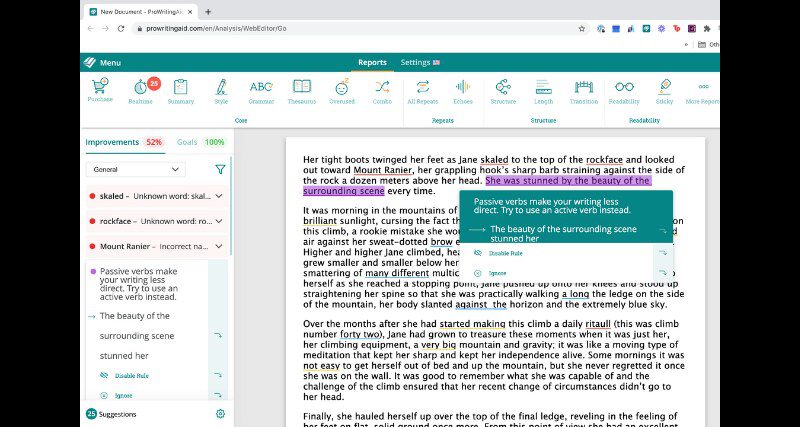Run the sentence Length report
The height and width of the screenshot is (427, 800).
coord(543,92)
